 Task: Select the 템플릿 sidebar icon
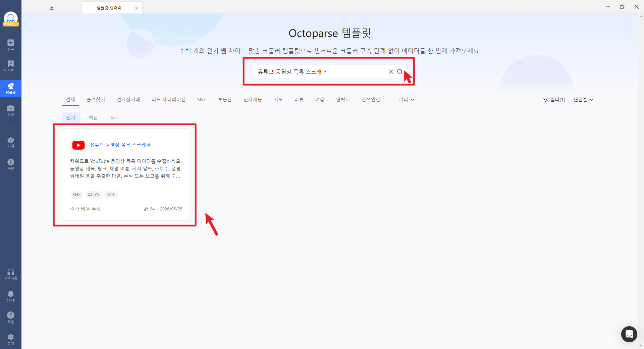(11, 89)
